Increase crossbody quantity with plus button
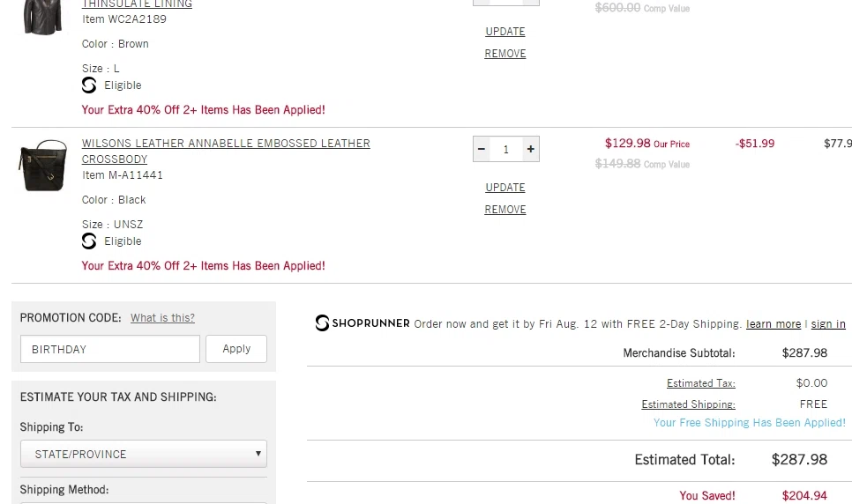The height and width of the screenshot is (504, 852). [531, 149]
